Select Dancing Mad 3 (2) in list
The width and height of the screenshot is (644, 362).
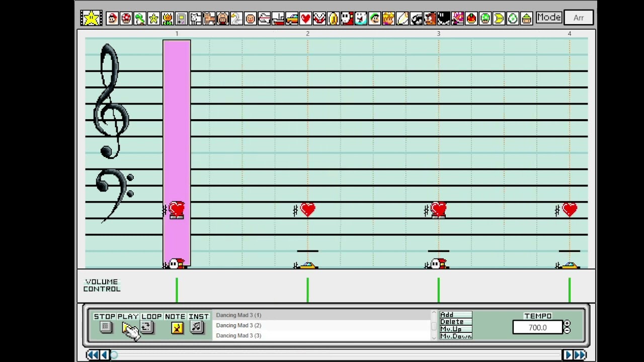click(x=322, y=325)
